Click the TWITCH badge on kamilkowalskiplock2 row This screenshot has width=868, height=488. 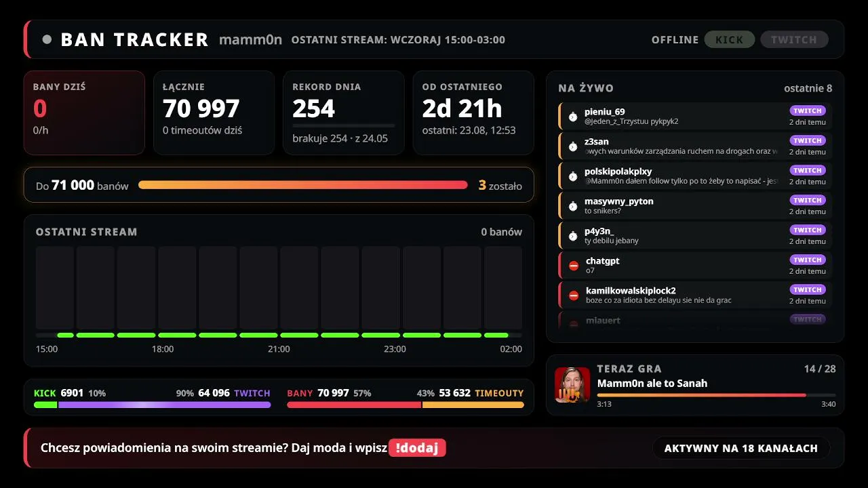807,289
